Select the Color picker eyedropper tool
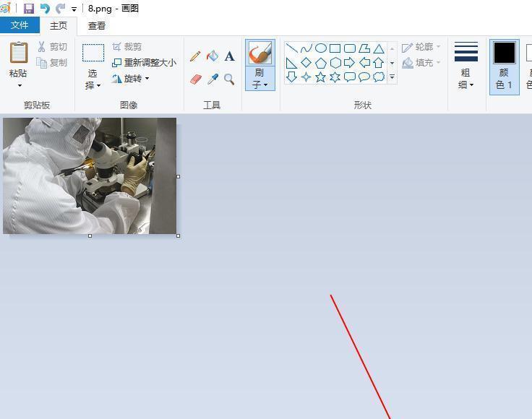 pos(213,79)
